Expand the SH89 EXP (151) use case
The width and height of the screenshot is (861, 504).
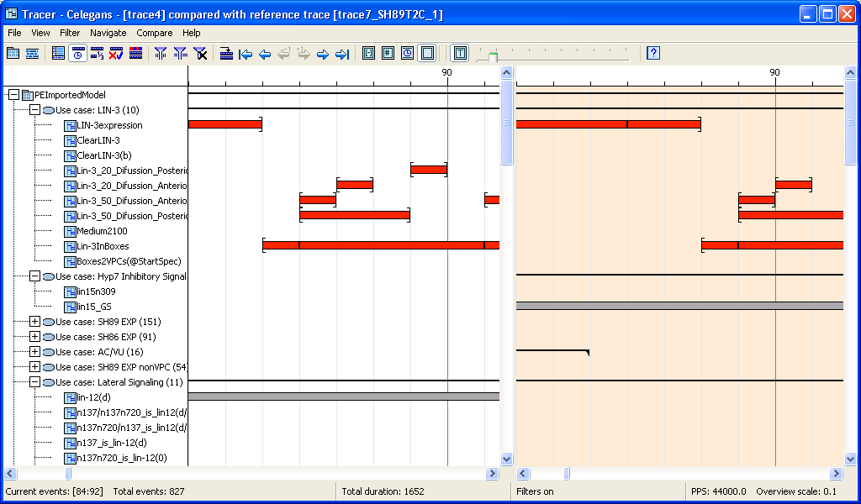click(x=34, y=322)
